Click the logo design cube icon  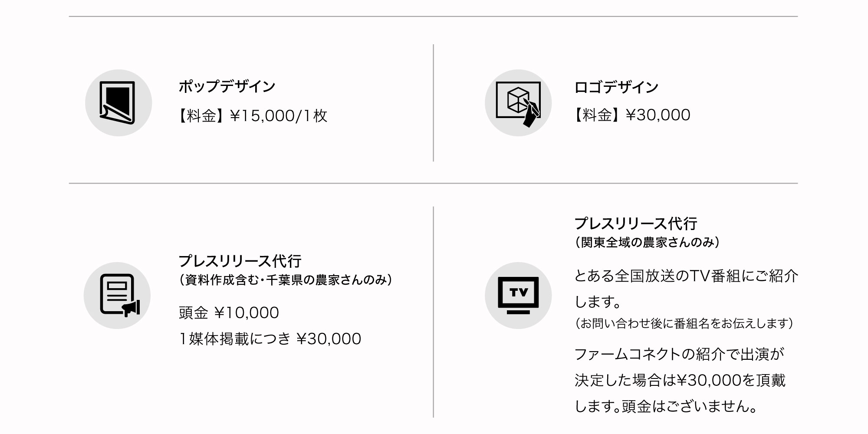[x=518, y=103]
